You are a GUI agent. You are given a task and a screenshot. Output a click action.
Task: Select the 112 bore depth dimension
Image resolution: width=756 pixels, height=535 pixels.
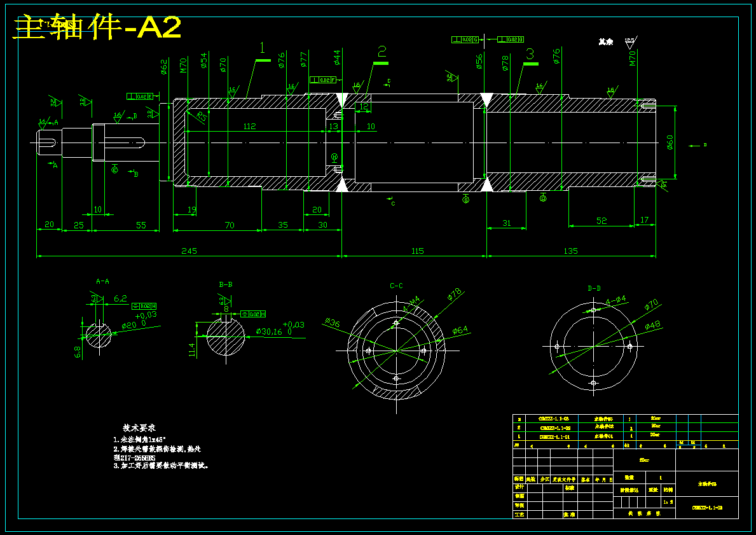point(249,127)
